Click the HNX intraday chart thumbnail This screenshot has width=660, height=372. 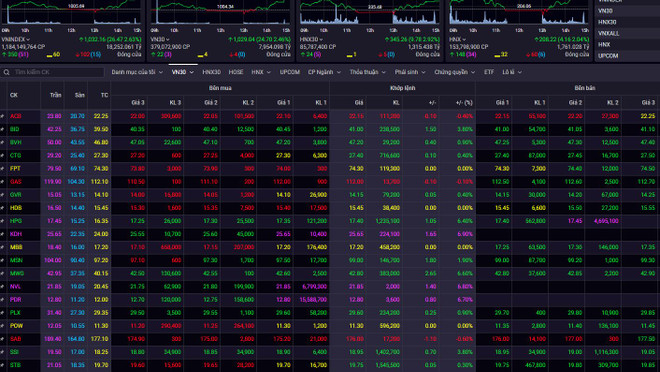point(519,13)
